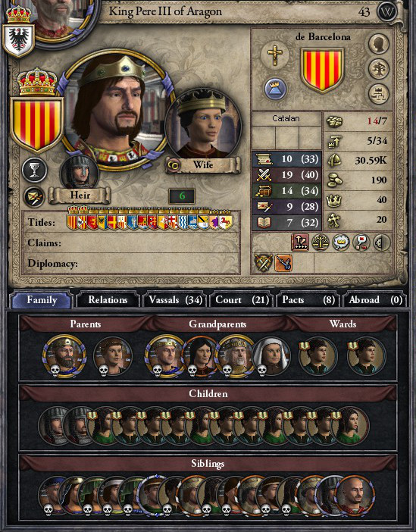The width and height of the screenshot is (416, 532).
Task: Click the scales laws icon
Action: coord(321,243)
